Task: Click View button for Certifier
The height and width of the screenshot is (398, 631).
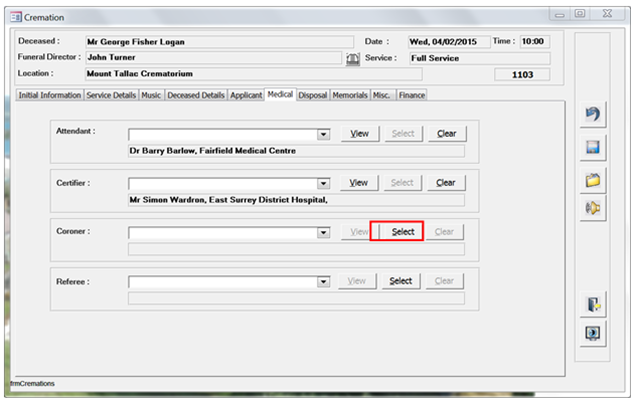Action: (359, 183)
